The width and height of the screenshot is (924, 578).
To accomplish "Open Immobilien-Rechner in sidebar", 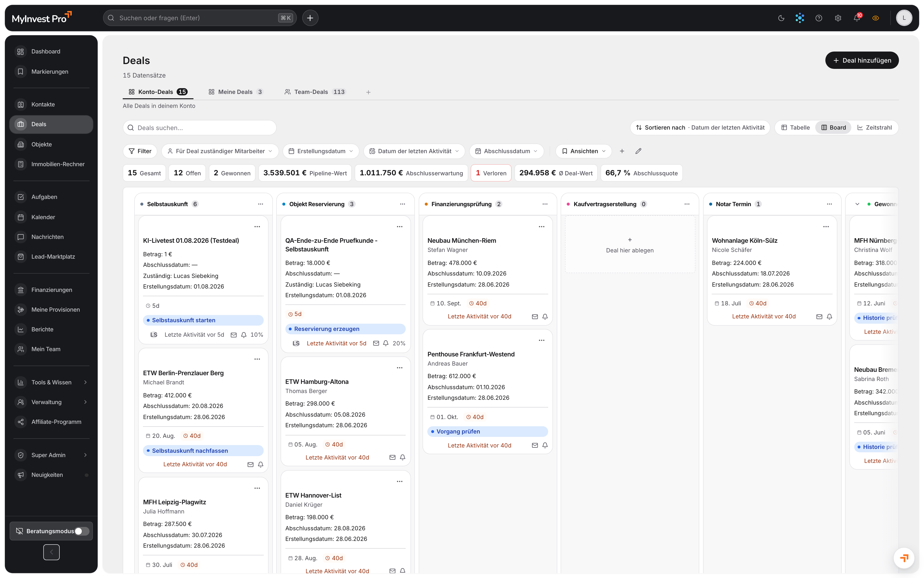I will 51,164.
